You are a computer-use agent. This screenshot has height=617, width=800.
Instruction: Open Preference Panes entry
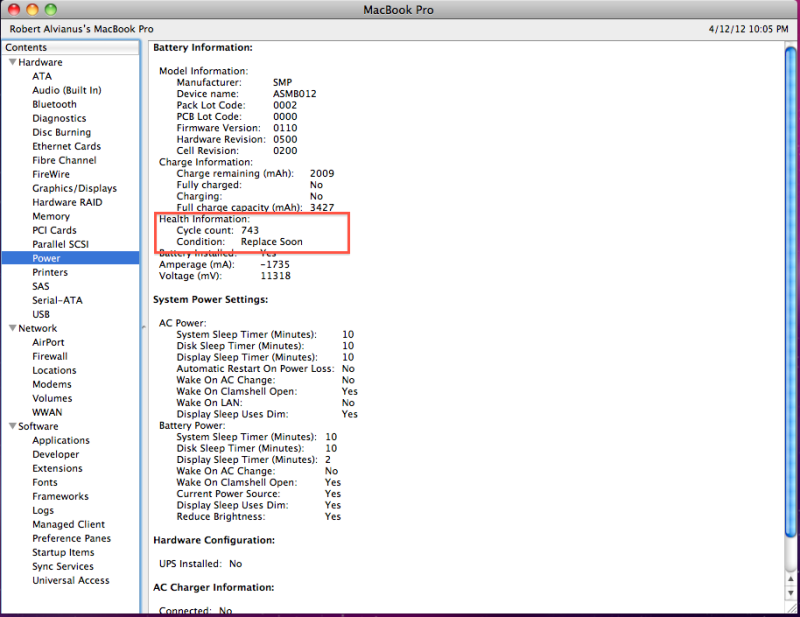[x=71, y=538]
